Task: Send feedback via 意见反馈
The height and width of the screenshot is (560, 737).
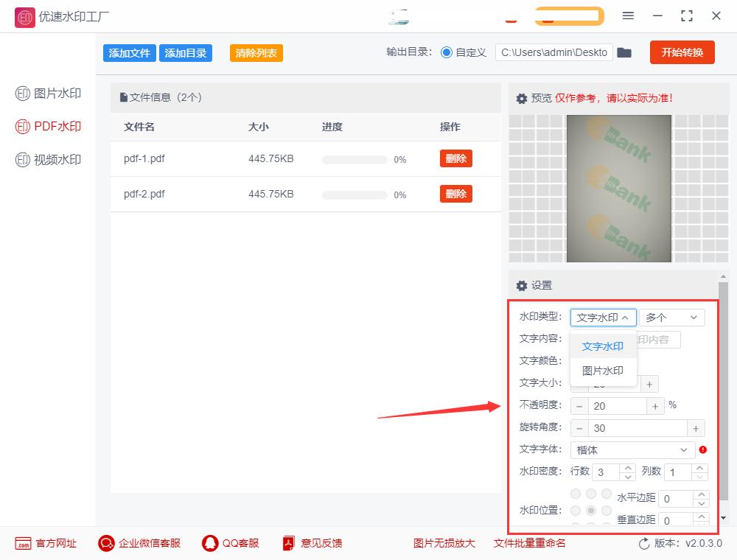Action: point(287,543)
